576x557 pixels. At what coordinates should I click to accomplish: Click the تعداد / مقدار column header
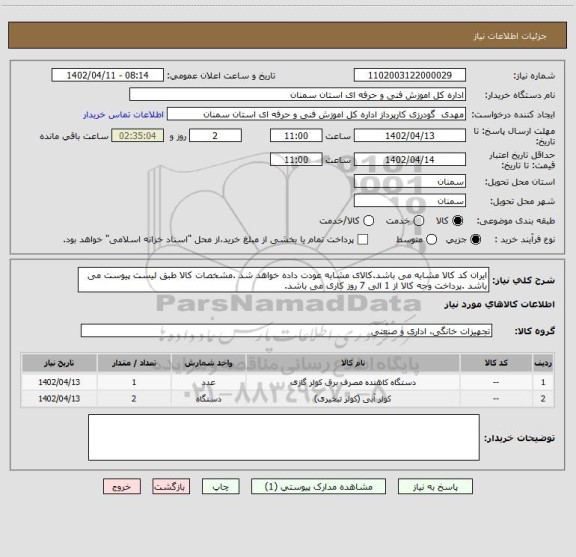point(134,363)
